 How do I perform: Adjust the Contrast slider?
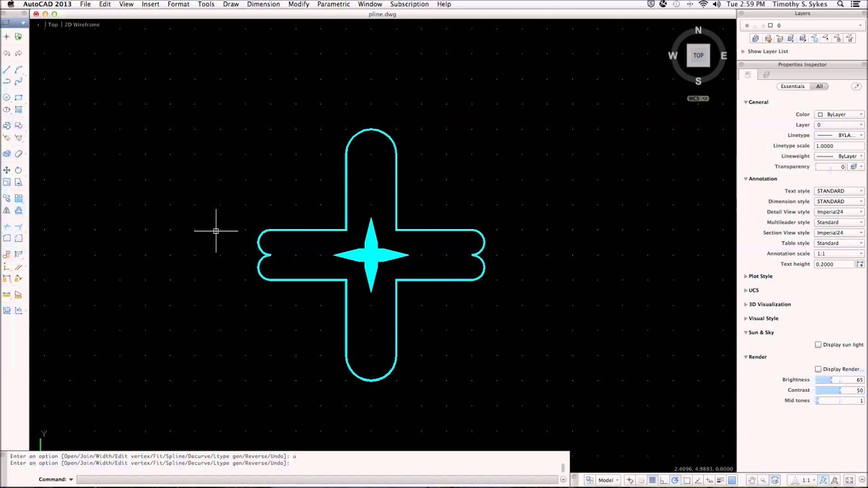point(840,390)
